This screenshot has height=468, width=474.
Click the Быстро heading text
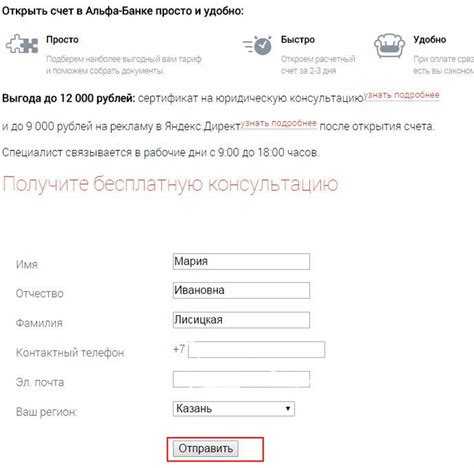298,40
